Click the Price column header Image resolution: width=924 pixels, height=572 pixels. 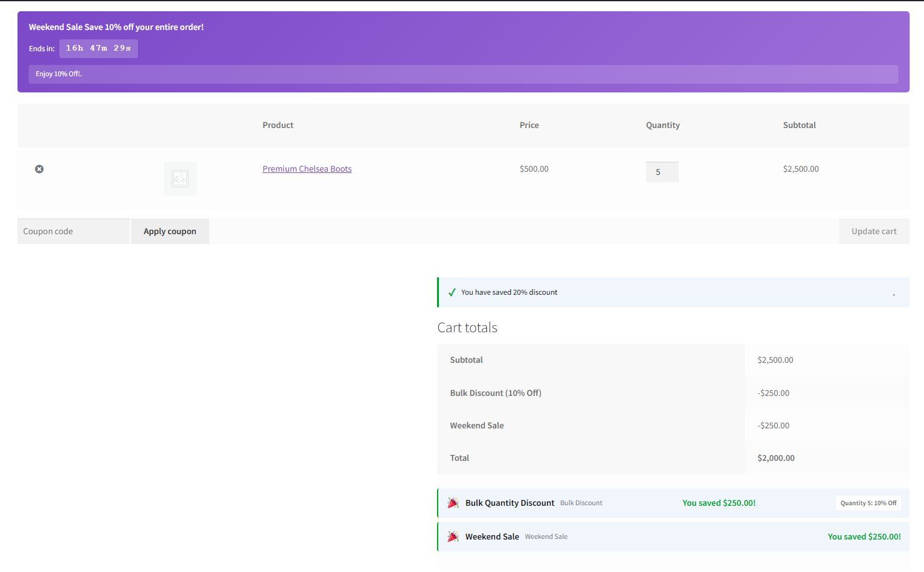click(x=529, y=125)
